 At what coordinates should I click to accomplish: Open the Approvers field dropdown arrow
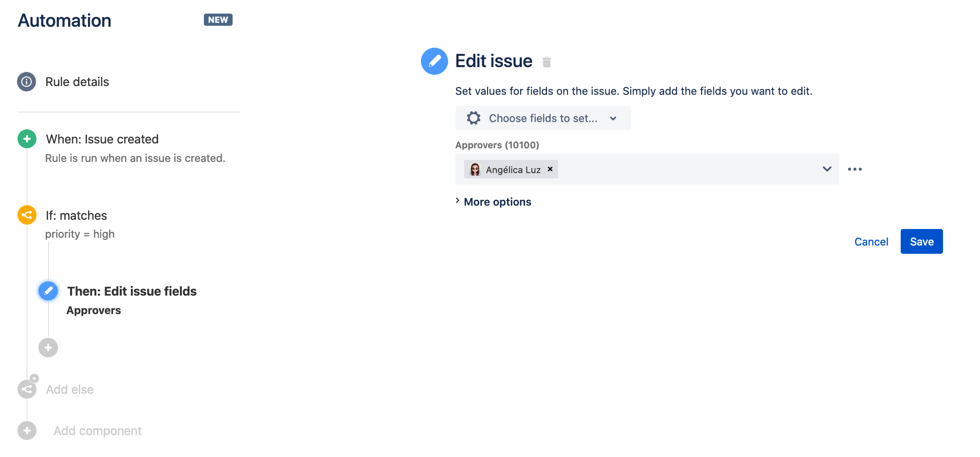pyautogui.click(x=826, y=169)
